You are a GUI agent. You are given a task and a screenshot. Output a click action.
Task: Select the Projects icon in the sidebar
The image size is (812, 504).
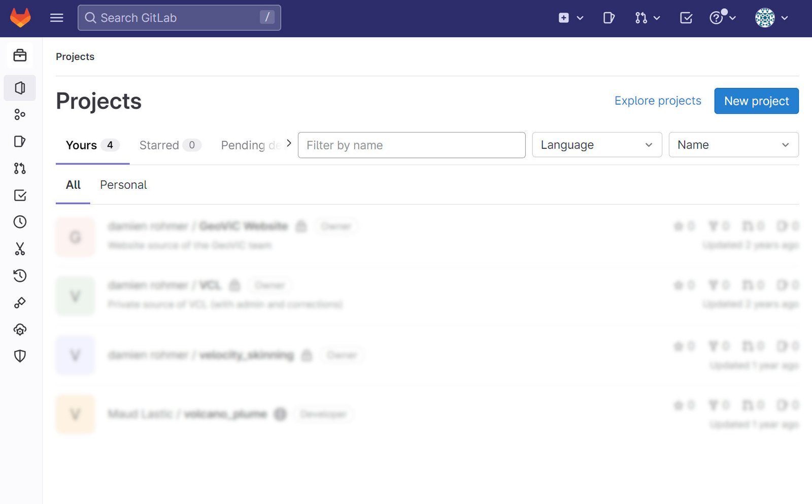pos(20,87)
